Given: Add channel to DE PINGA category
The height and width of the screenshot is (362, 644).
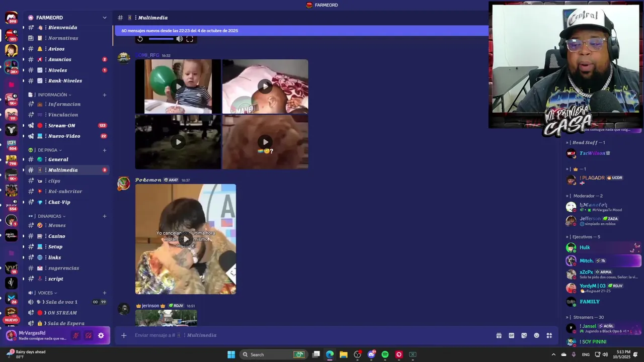Looking at the screenshot, I should coord(105,150).
